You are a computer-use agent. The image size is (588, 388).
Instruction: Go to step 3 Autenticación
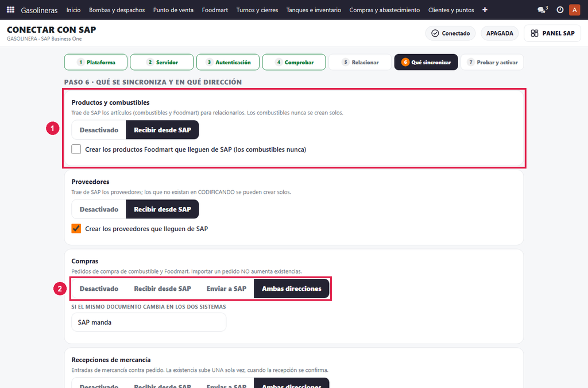pos(227,62)
